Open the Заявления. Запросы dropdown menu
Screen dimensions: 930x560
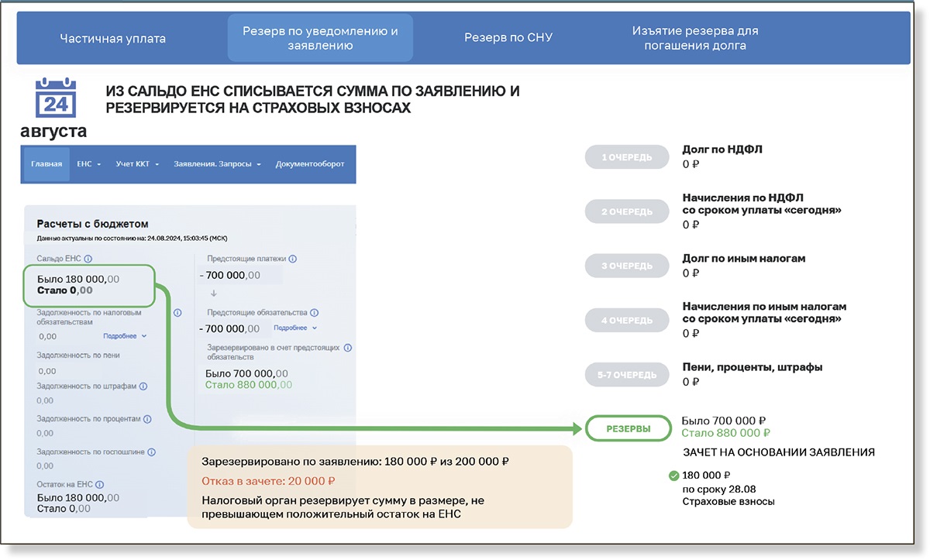tap(217, 164)
